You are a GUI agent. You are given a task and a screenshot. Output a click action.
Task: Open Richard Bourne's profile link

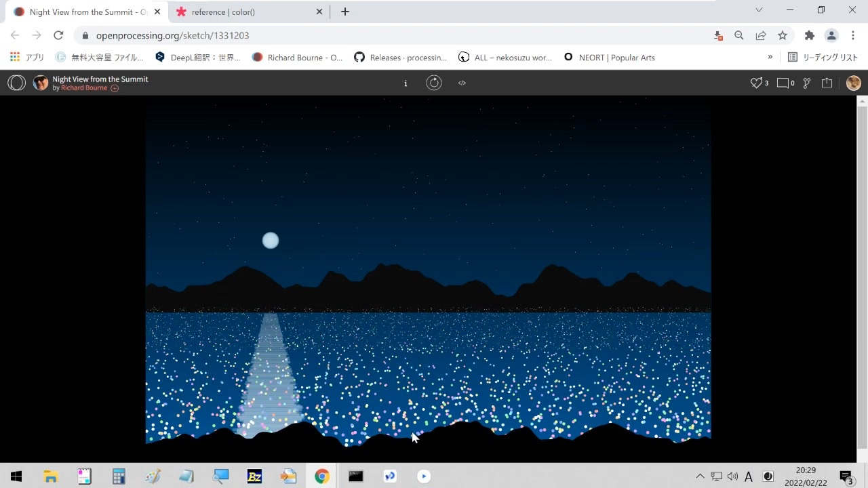[x=84, y=87]
